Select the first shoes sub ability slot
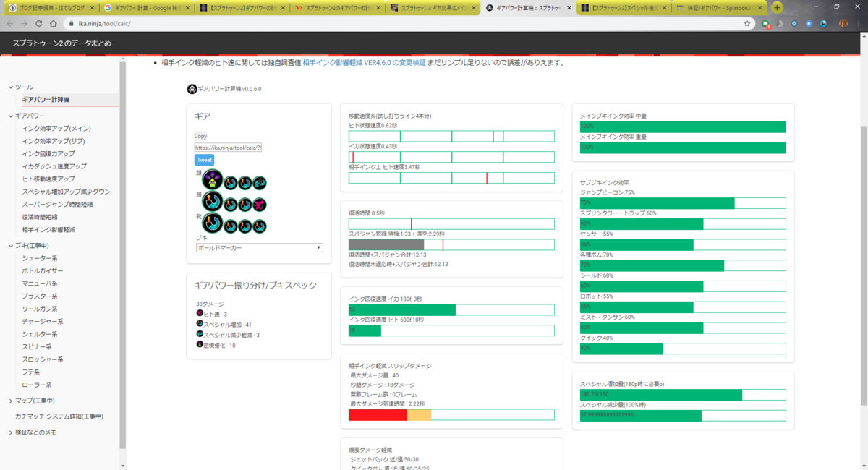This screenshot has height=470, width=868. coord(231,228)
